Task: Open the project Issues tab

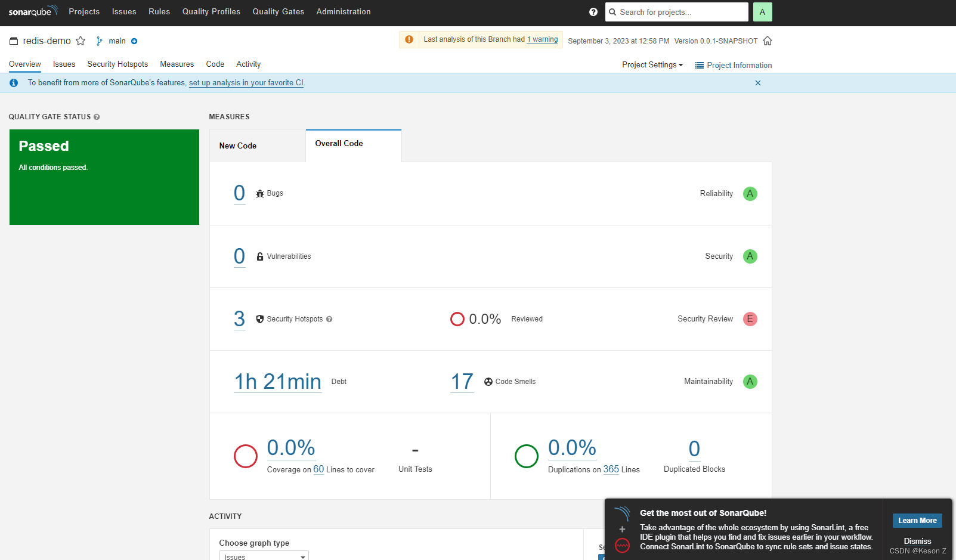Action: pos(64,64)
